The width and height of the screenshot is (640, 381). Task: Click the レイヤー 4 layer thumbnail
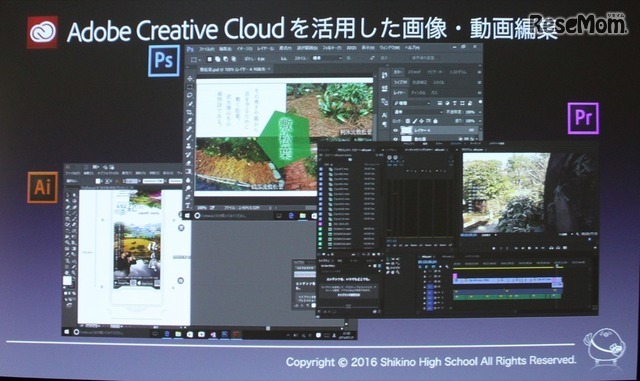(406, 130)
